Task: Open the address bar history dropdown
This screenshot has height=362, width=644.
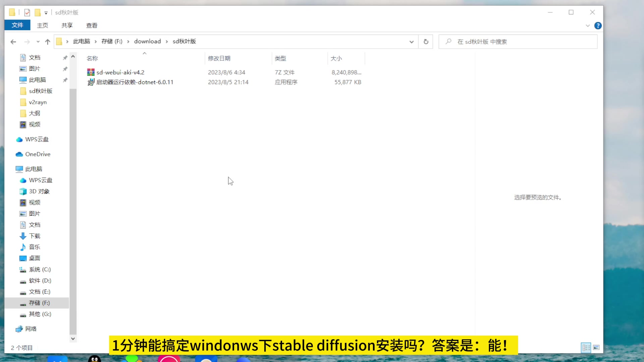Action: coord(412,42)
